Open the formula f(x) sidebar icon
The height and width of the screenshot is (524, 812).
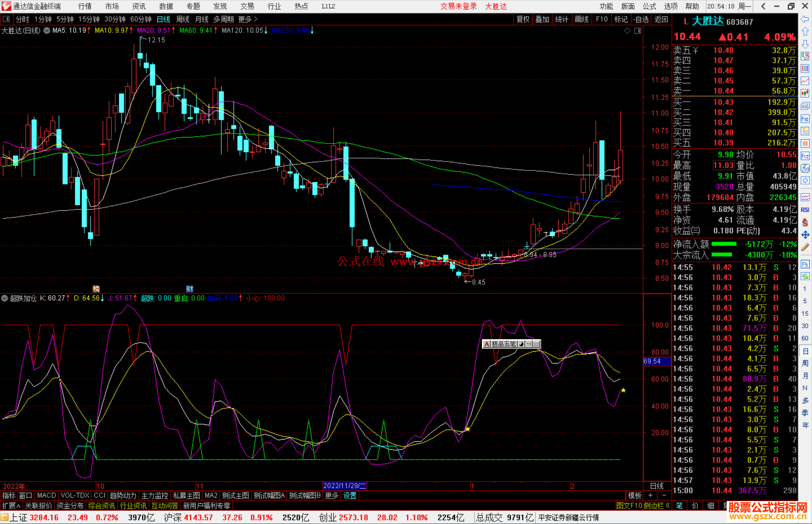(805, 168)
